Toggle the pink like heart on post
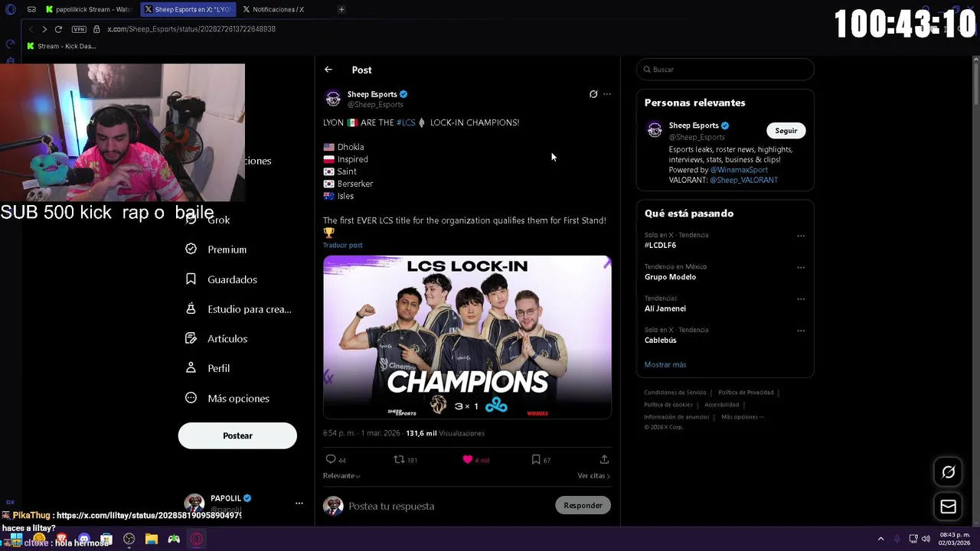The image size is (980, 551). tap(468, 459)
